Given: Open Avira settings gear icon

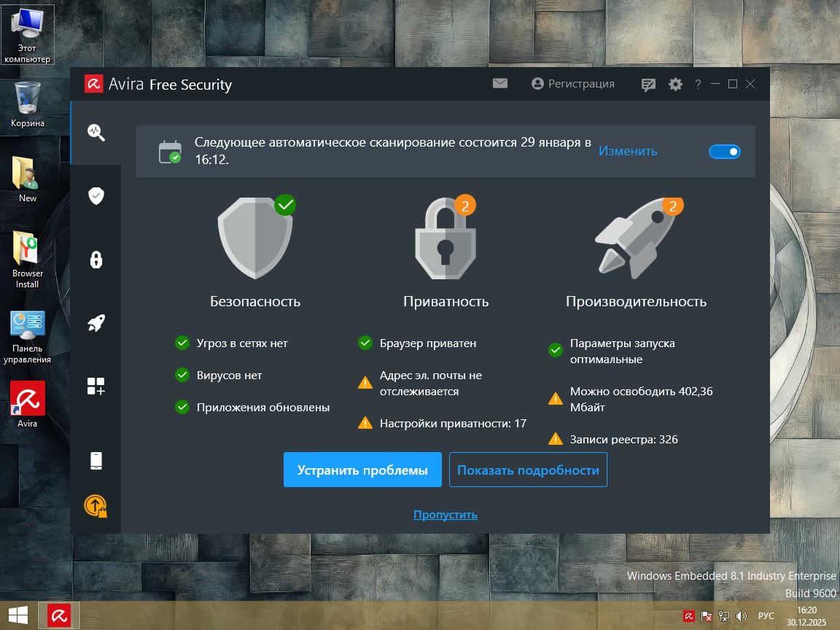Looking at the screenshot, I should click(675, 84).
